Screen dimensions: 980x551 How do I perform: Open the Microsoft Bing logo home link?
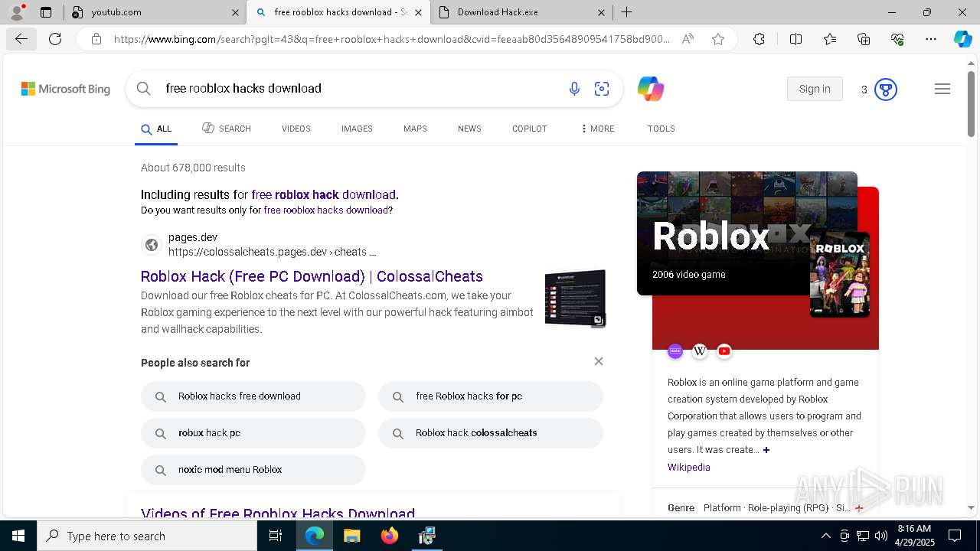(x=66, y=89)
